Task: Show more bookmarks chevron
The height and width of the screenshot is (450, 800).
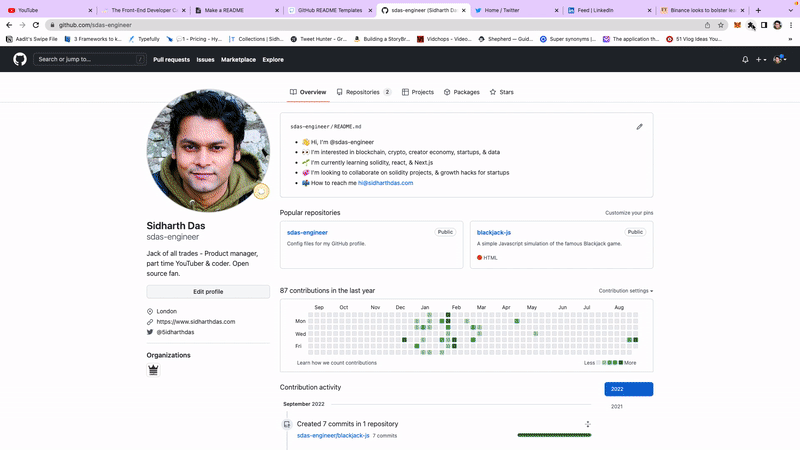Action: click(x=790, y=39)
